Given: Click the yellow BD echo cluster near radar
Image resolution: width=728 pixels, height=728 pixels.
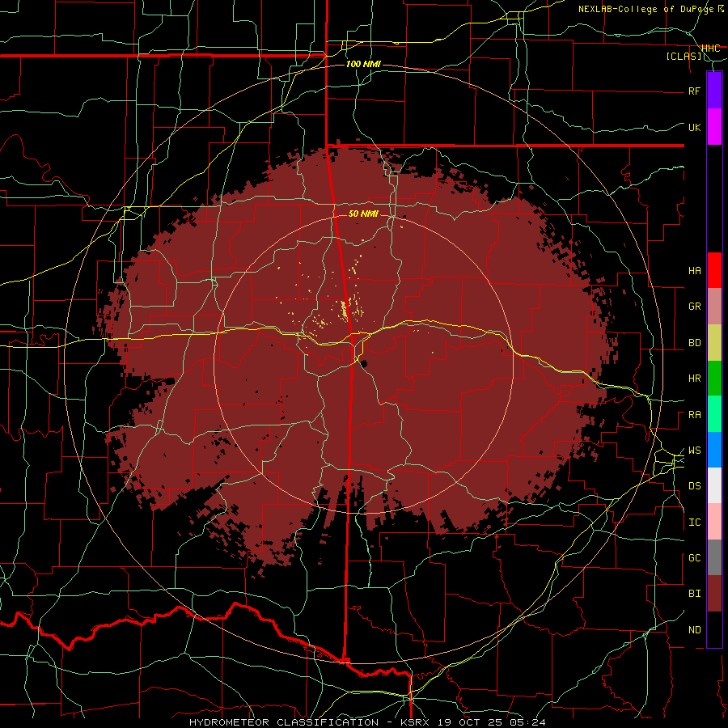Looking at the screenshot, I should coord(345,310).
